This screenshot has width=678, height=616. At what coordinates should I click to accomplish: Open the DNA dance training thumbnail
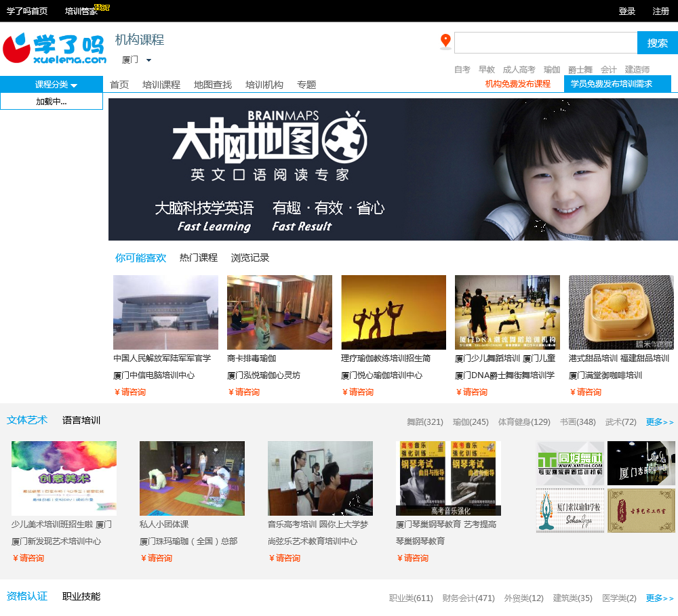(507, 312)
